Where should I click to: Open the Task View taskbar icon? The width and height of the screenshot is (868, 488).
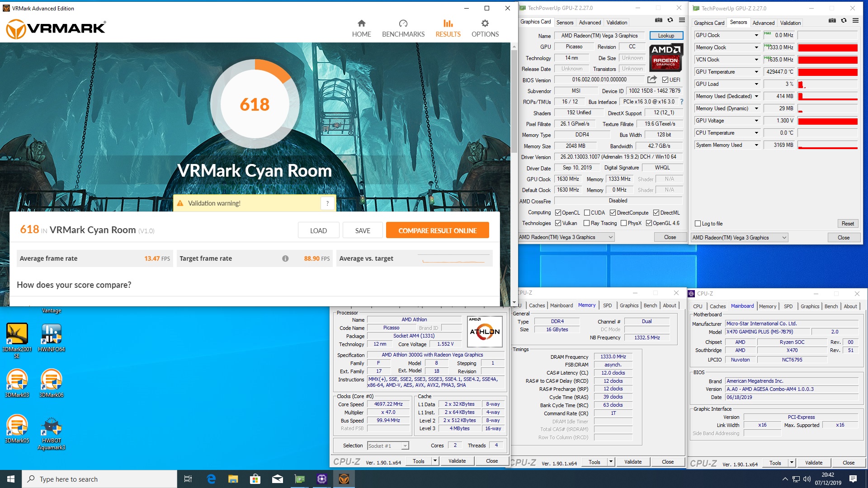tap(188, 479)
